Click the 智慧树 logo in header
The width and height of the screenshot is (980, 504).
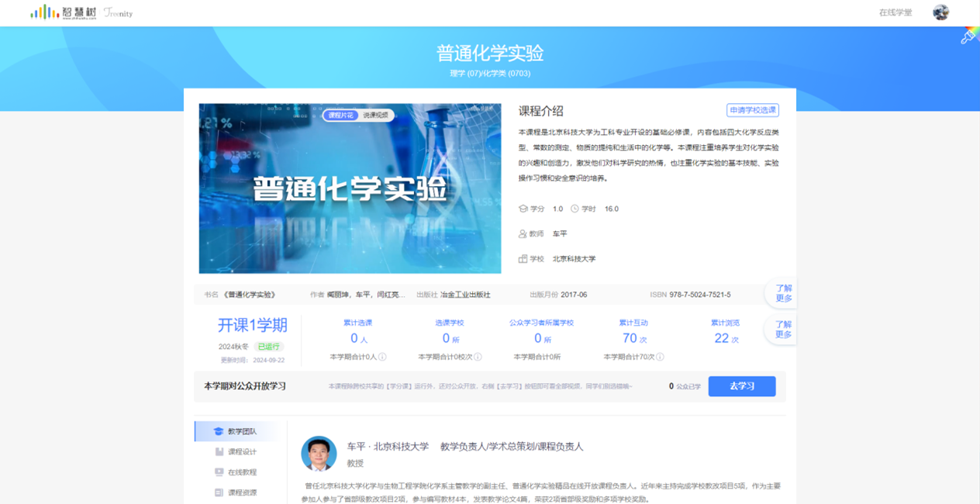point(64,12)
